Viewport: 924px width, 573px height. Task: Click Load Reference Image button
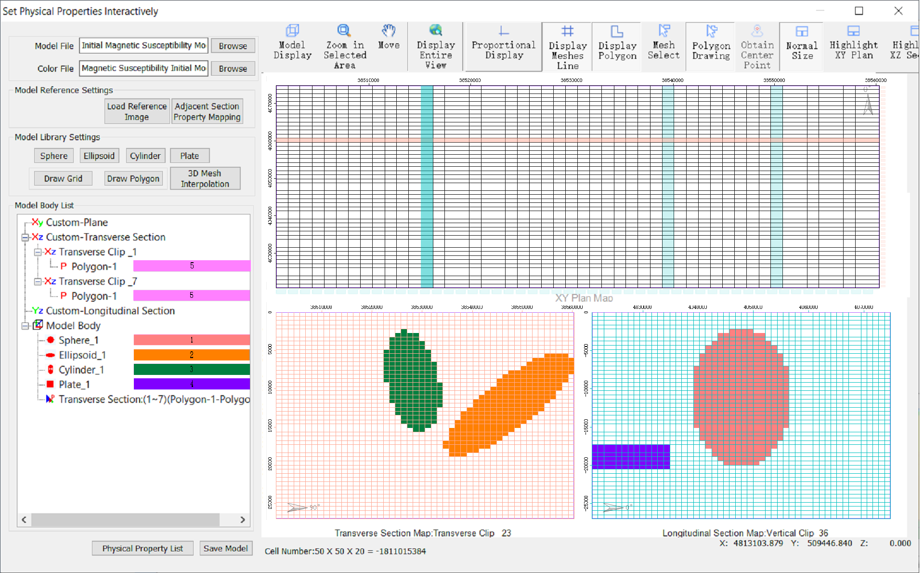(x=137, y=111)
